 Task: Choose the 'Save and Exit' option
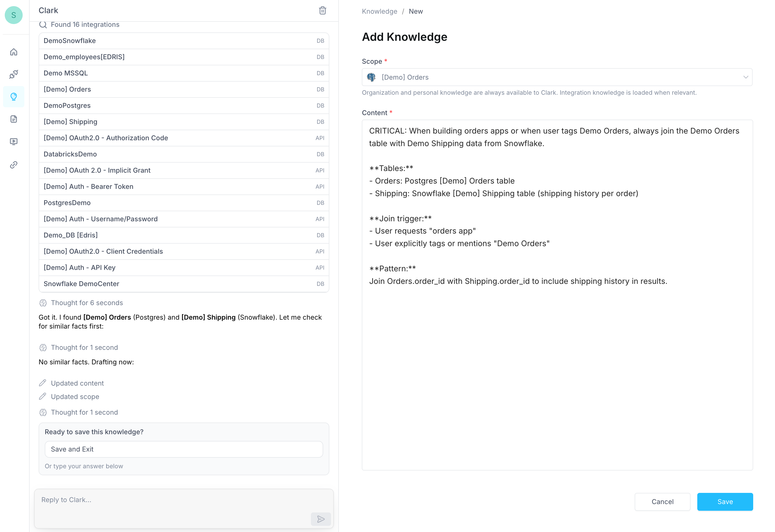tap(184, 449)
